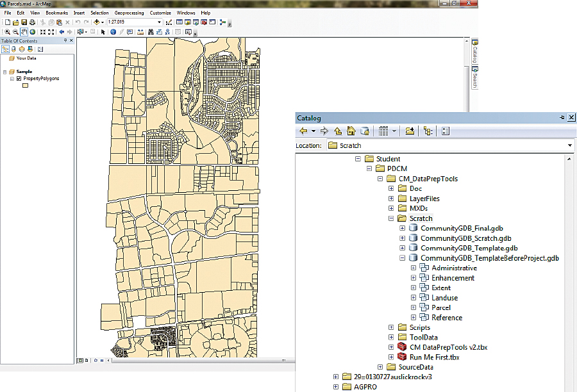The height and width of the screenshot is (392, 577).
Task: Expand the Parcel feature dataset
Action: [x=414, y=307]
